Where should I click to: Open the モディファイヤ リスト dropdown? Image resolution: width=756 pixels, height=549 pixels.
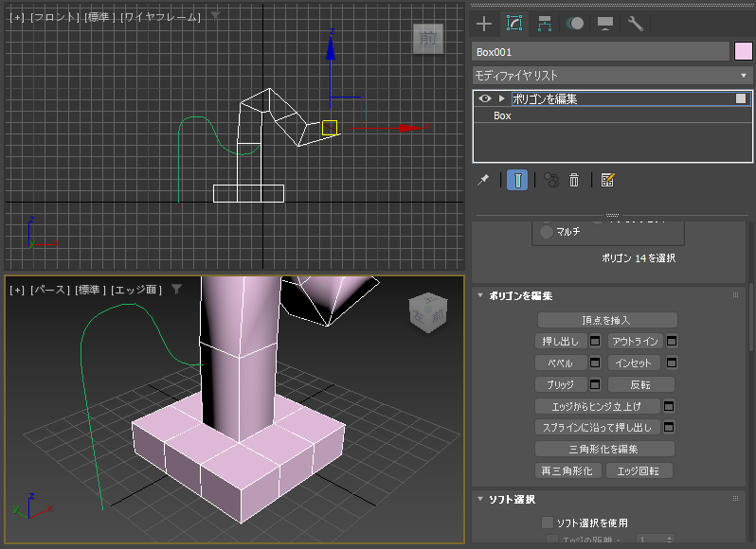[x=612, y=76]
